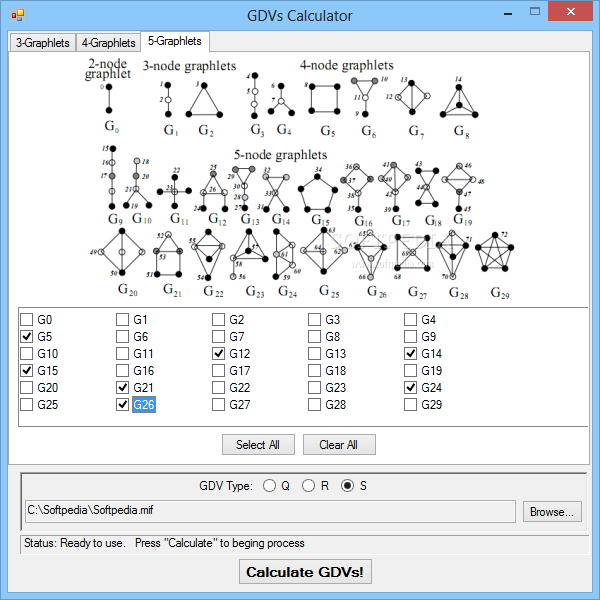Uncheck the highlighted G26 checkbox
The width and height of the screenshot is (600, 600).
pos(122,404)
